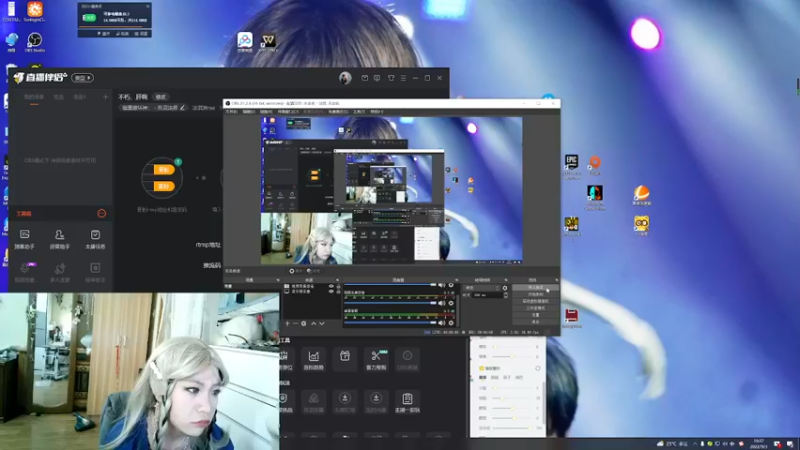Image resolution: width=800 pixels, height=450 pixels.
Task: Click the 开始录制 button in OBS controls
Action: (535, 294)
